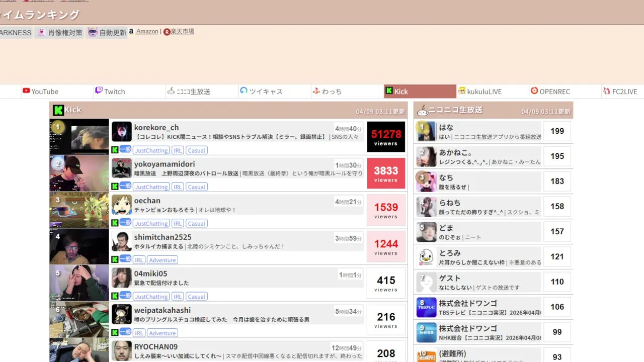Click はな avatar in ニコニコ list

(x=426, y=131)
